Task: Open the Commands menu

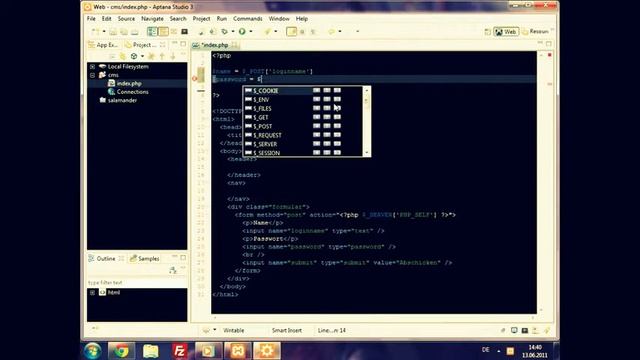Action: (x=248, y=19)
